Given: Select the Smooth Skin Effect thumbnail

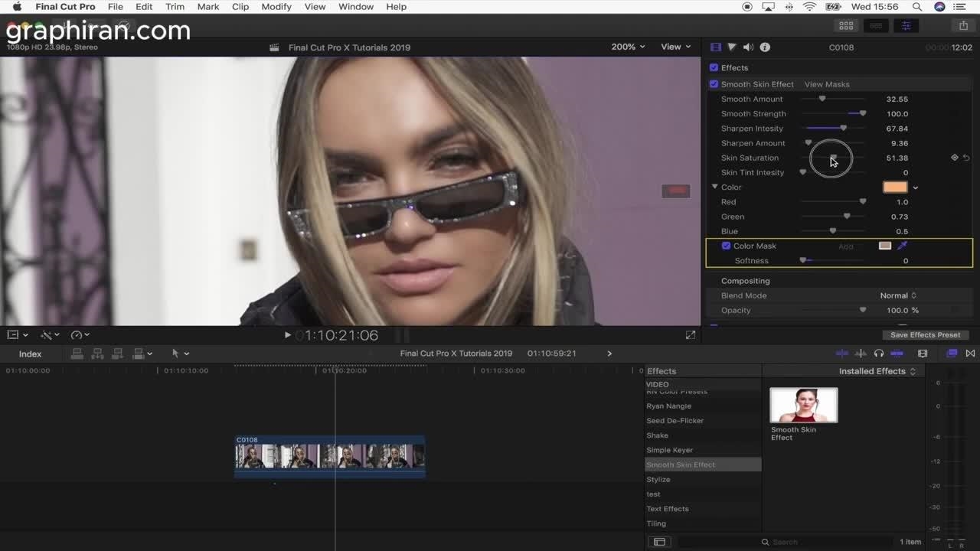Looking at the screenshot, I should 803,406.
